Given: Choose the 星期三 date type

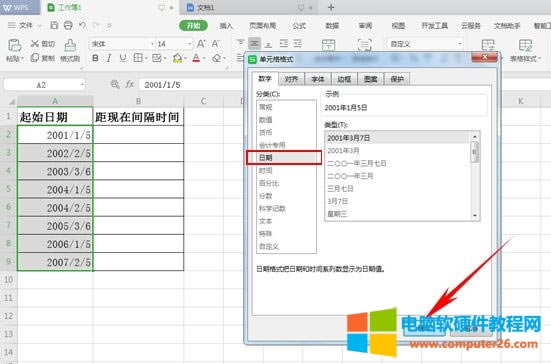Looking at the screenshot, I should click(x=397, y=214).
